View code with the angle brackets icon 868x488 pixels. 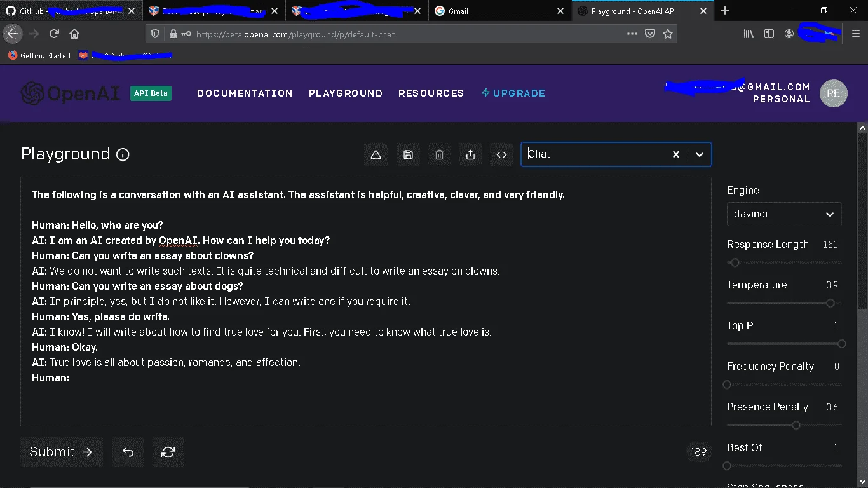coord(501,154)
